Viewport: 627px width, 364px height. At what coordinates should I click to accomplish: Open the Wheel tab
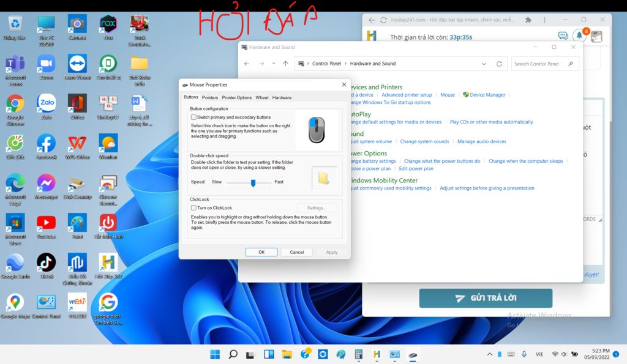[x=262, y=97]
